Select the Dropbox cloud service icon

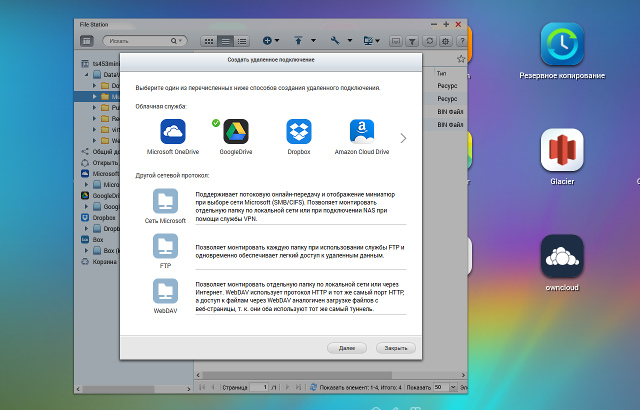tap(299, 131)
